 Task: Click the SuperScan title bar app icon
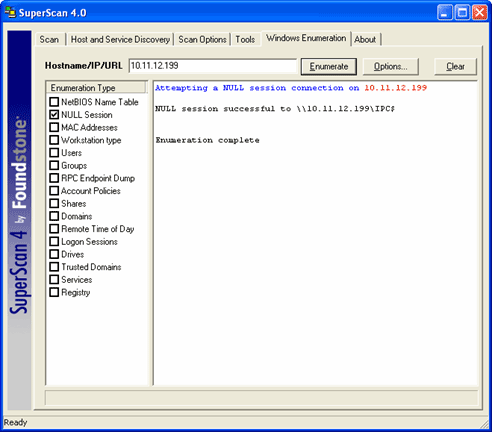pos(10,13)
